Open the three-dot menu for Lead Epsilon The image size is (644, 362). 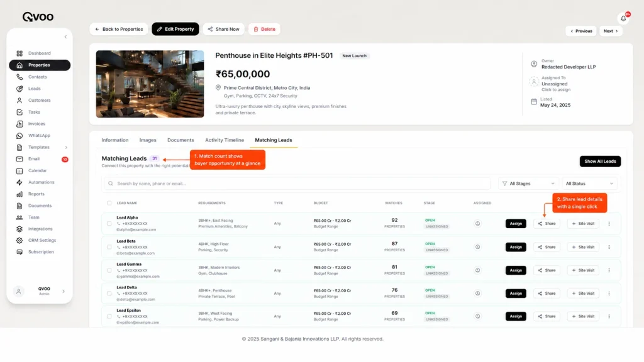pyautogui.click(x=609, y=317)
